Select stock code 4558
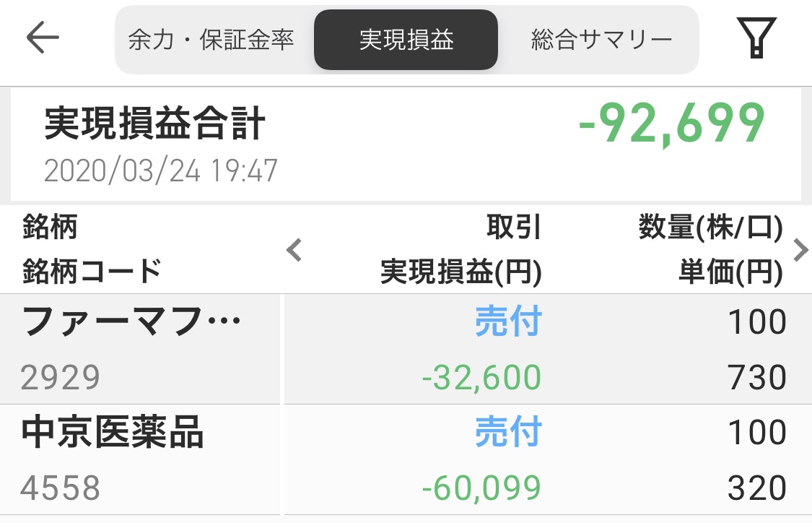 [60, 488]
